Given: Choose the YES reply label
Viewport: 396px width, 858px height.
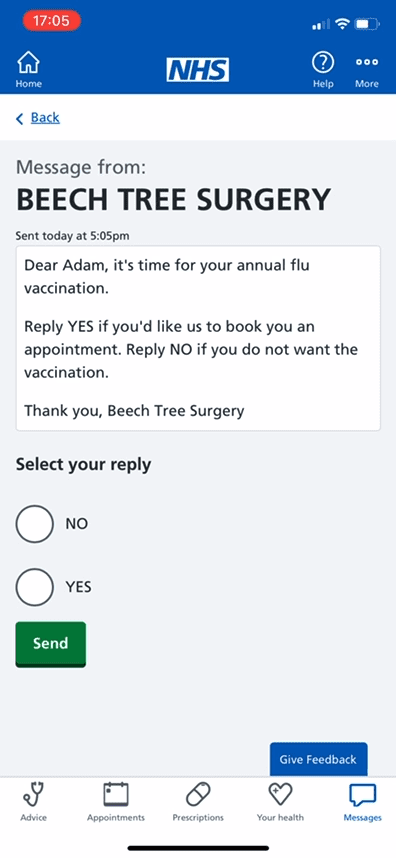Looking at the screenshot, I should [79, 588].
